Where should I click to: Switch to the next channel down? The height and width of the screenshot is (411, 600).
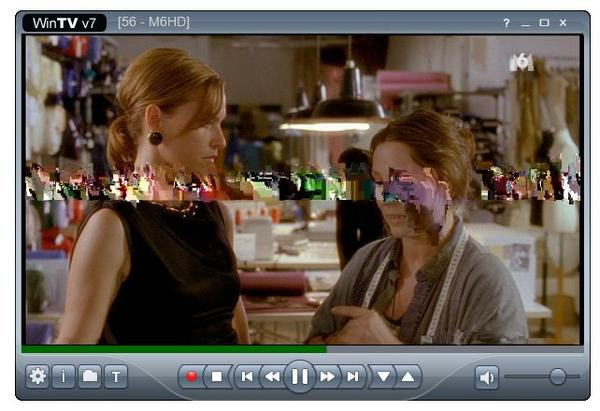[x=383, y=377]
